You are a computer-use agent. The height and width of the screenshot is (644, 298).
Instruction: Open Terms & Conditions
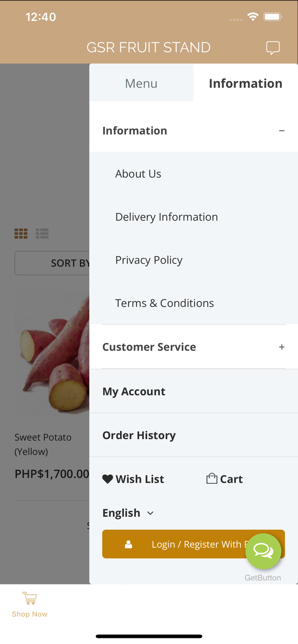pos(164,303)
